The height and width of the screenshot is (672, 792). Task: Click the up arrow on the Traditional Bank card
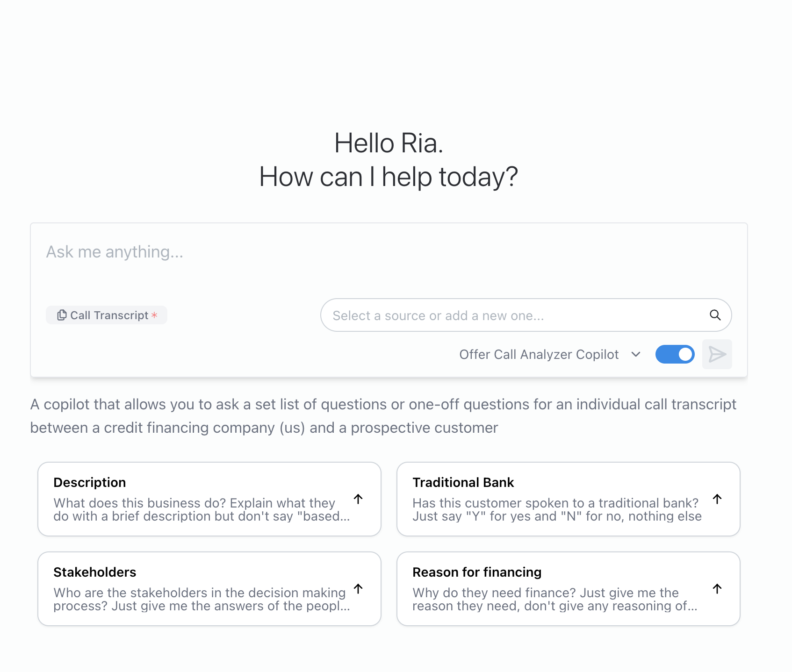(x=717, y=499)
